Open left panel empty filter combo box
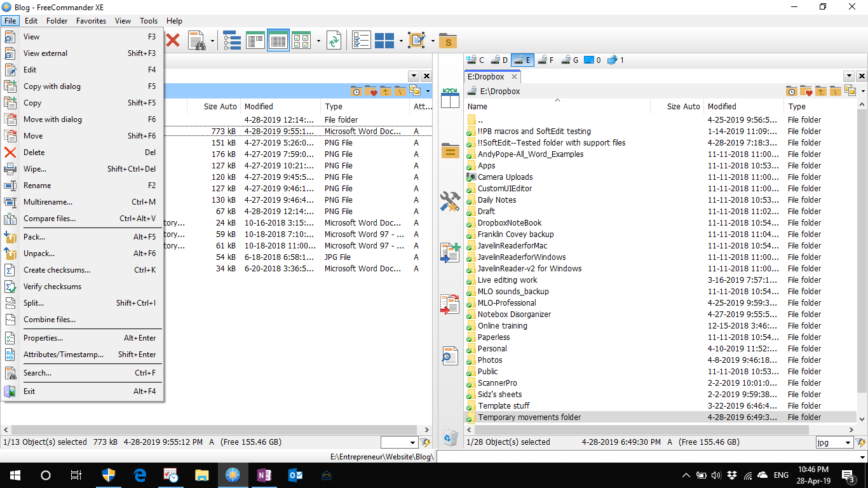This screenshot has height=488, width=868. (399, 442)
